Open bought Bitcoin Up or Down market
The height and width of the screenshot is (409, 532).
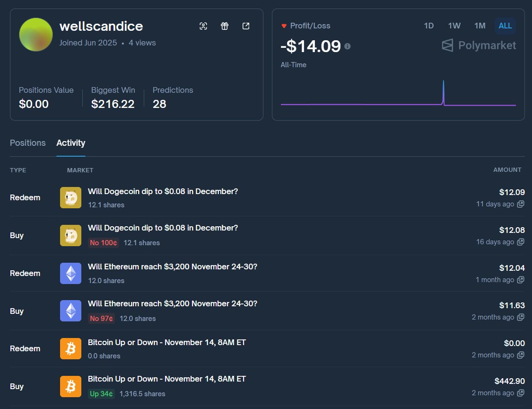pos(166,379)
